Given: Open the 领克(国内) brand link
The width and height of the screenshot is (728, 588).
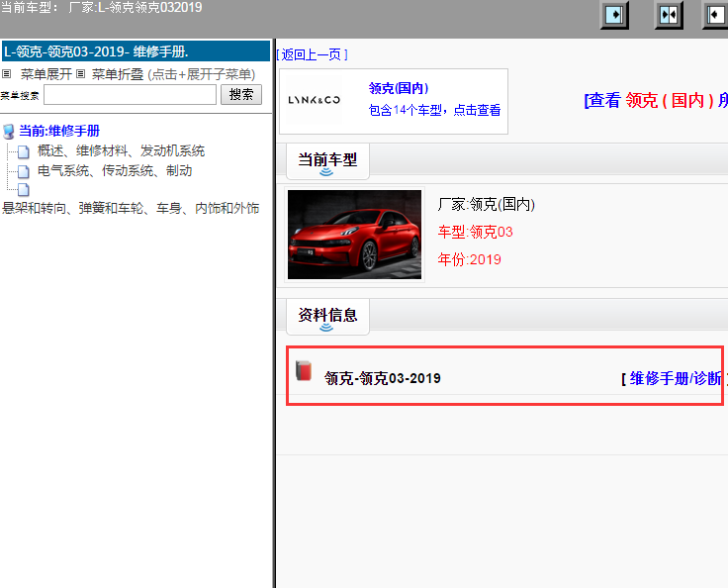Looking at the screenshot, I should [399, 88].
